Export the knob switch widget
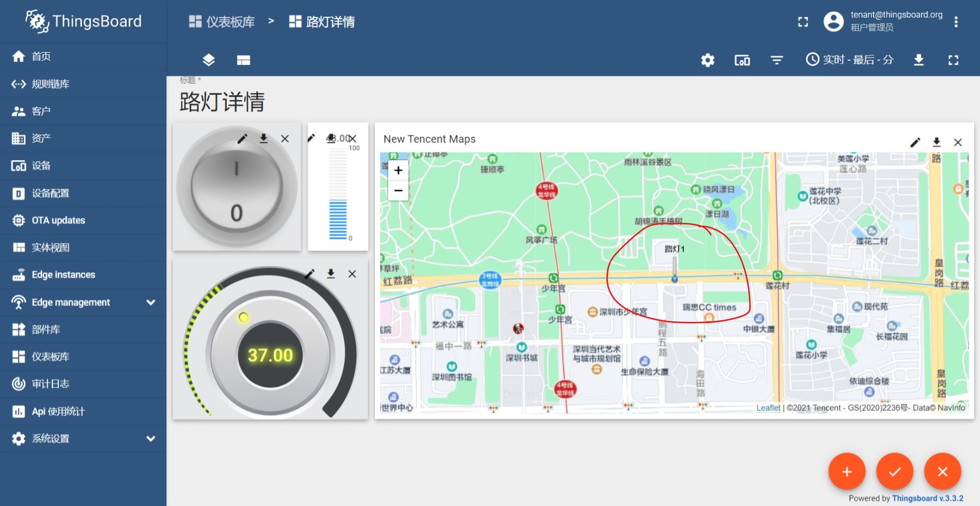Image resolution: width=980 pixels, height=506 pixels. pyautogui.click(x=263, y=138)
